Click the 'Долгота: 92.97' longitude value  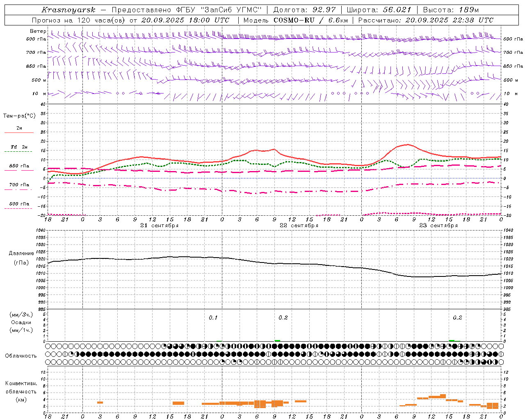pyautogui.click(x=304, y=10)
